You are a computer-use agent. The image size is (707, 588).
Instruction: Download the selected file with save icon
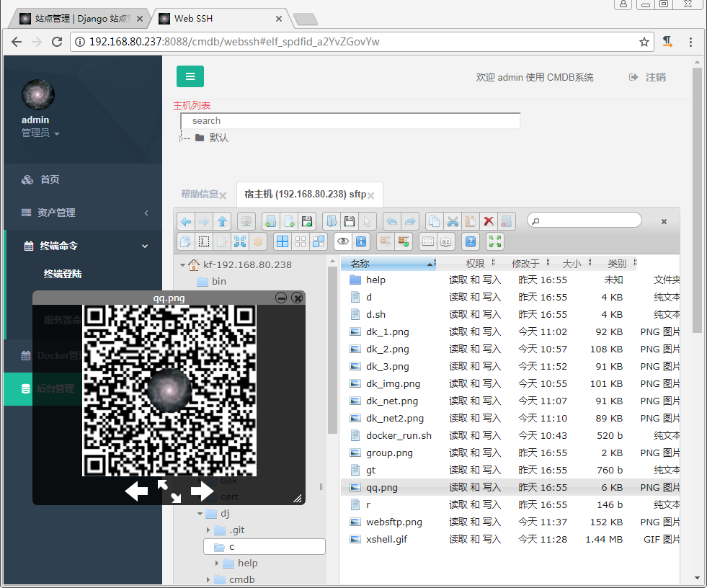click(350, 221)
